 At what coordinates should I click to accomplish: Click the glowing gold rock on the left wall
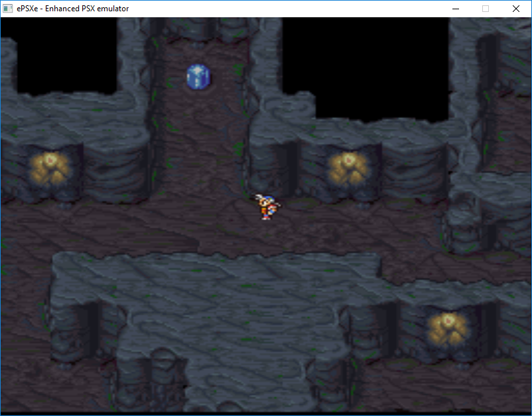tap(50, 168)
